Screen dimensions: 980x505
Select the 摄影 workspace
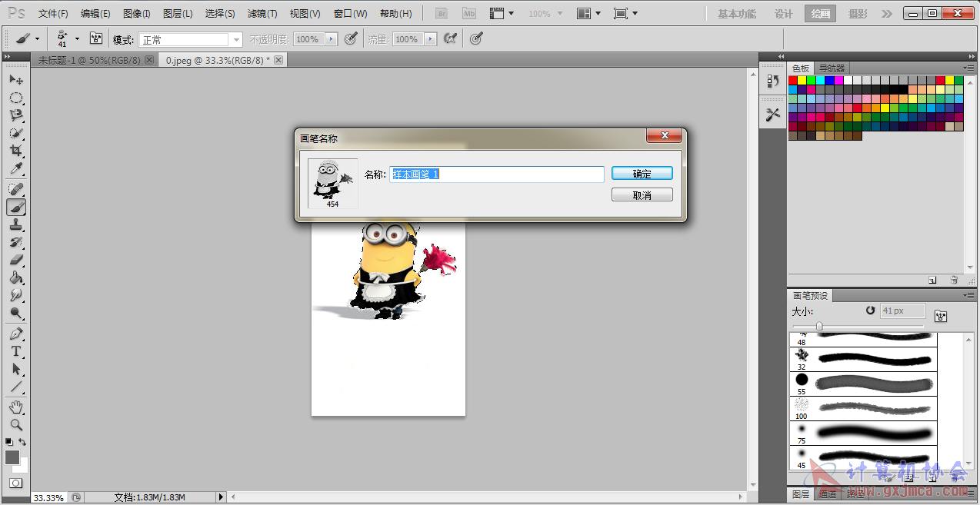click(857, 14)
